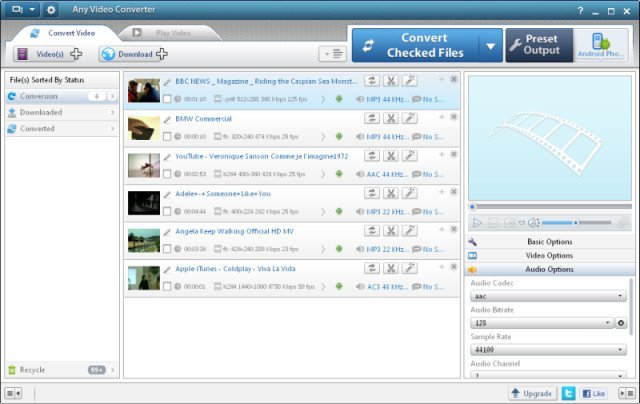The height and width of the screenshot is (404, 640).
Task: Adjust the preview volume slider
Action: pyautogui.click(x=575, y=222)
